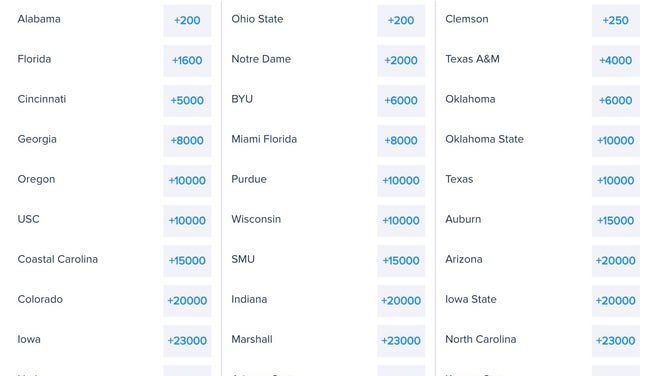Select North Carolina +23000 odds
Viewport: 668px width, 376px height.
[616, 341]
